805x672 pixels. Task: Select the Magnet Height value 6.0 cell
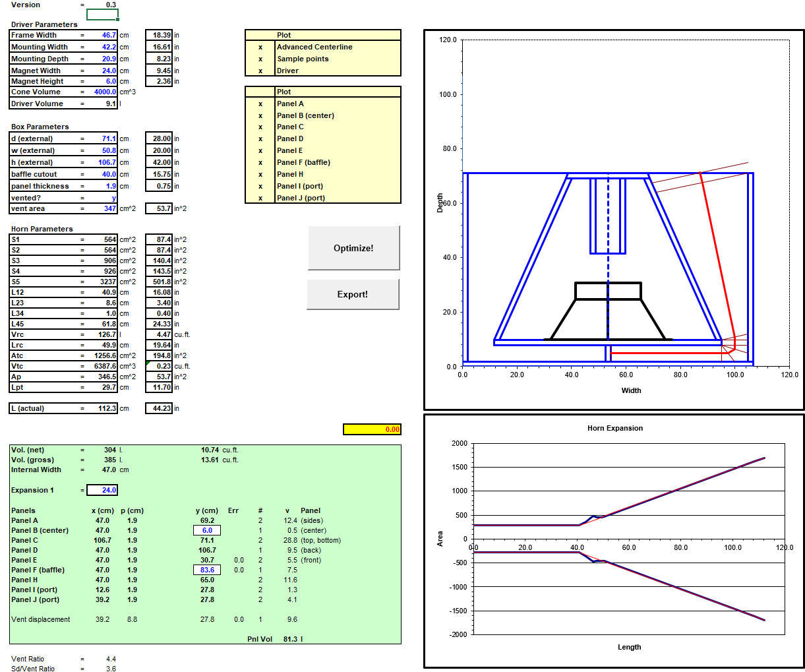point(103,81)
